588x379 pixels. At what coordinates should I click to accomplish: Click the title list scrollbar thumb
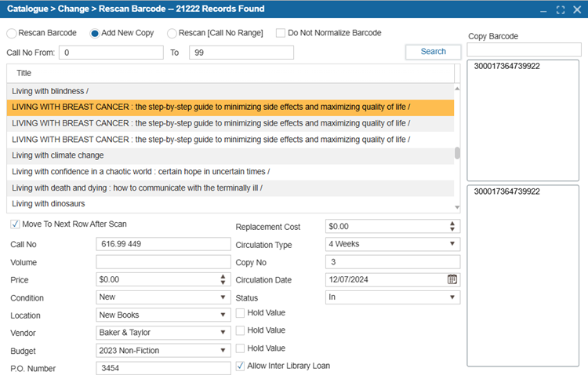tap(457, 153)
